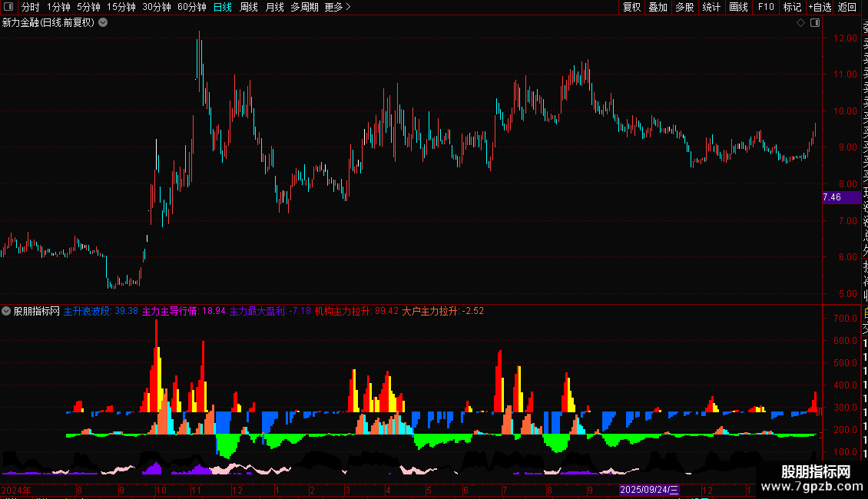Open the dropdown arrow beside 新力金融 title
Image resolution: width=868 pixels, height=499 pixels.
click(103, 23)
